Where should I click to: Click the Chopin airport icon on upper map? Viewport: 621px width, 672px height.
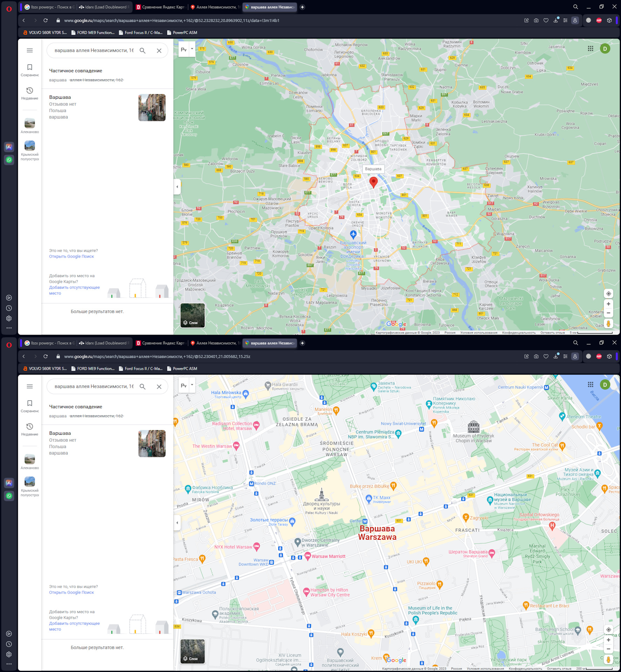[x=353, y=234]
